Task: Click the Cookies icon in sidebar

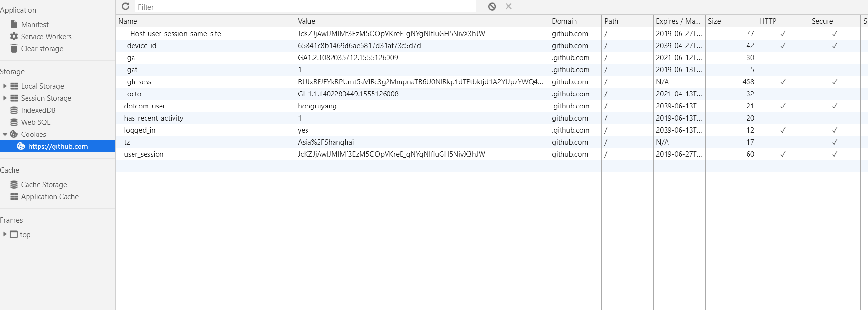Action: 14,134
